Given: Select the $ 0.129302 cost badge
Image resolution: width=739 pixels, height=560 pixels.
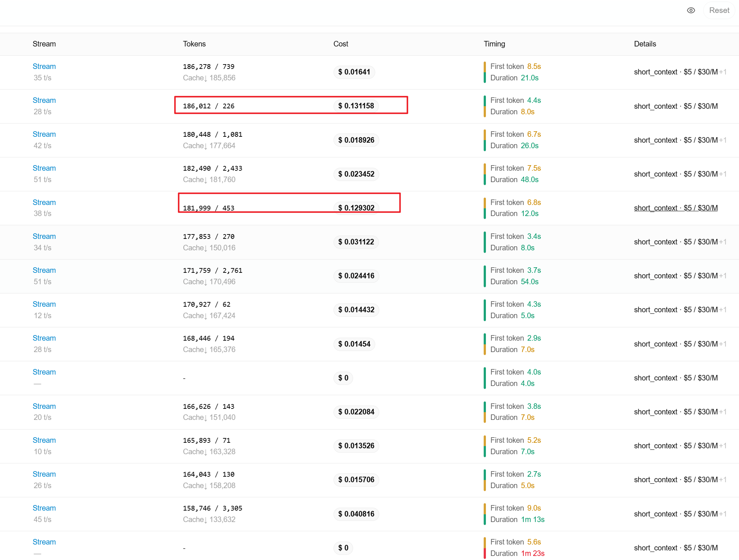Looking at the screenshot, I should click(x=356, y=208).
